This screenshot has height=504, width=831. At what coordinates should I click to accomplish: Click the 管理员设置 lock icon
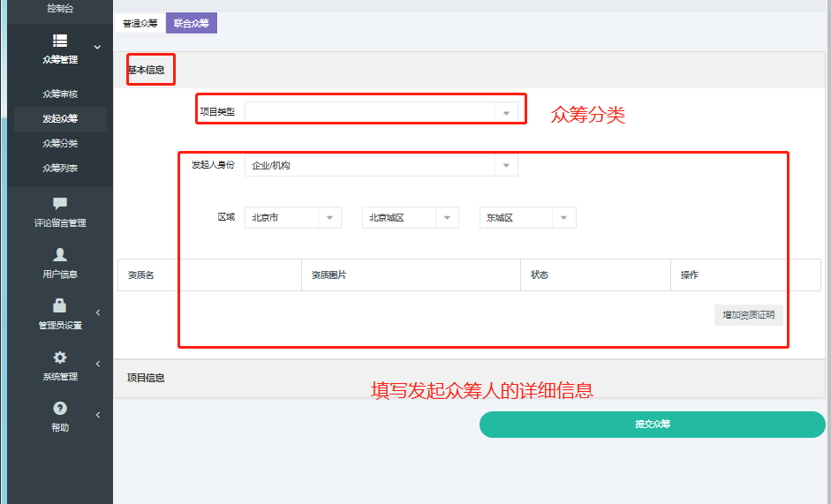(x=60, y=305)
